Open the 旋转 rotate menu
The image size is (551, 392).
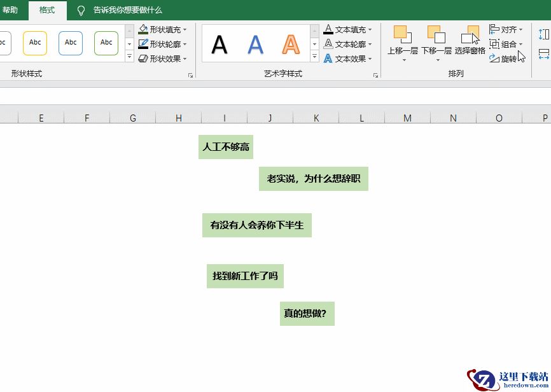503,59
